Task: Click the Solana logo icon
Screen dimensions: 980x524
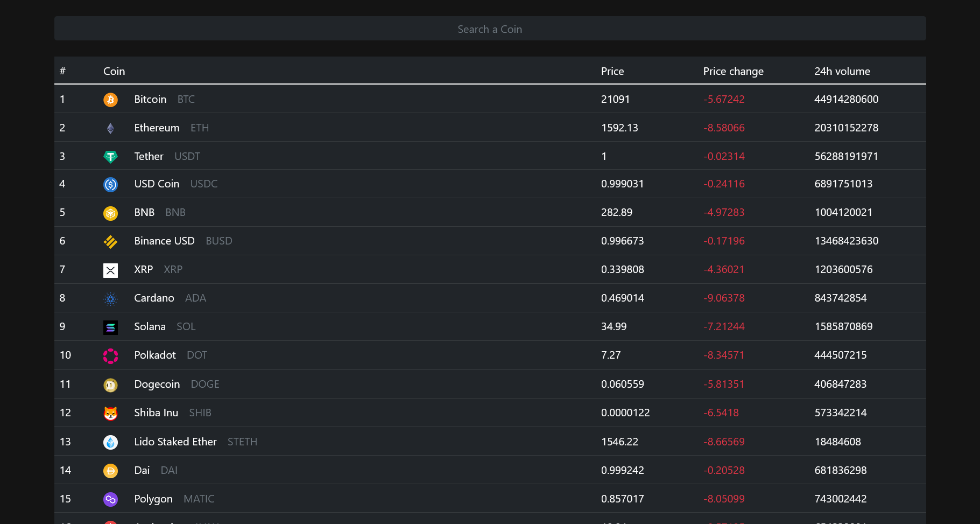Action: 110,327
